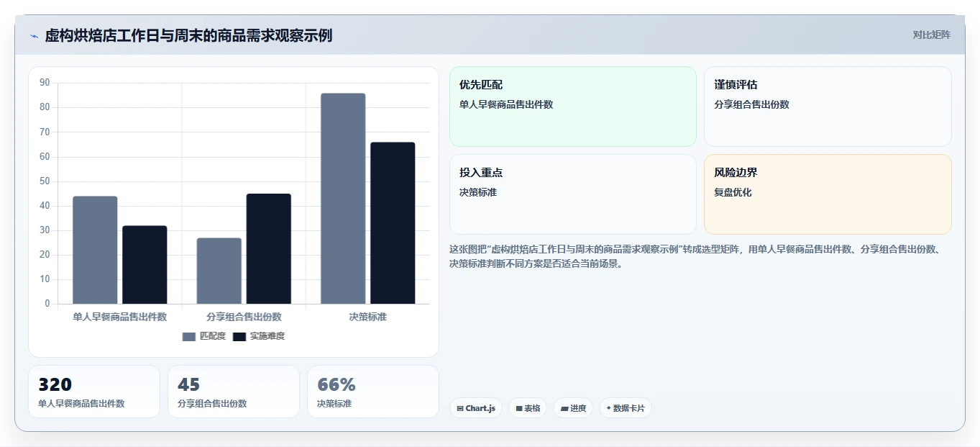980x447 pixels.
Task: Click 匹配度 bar for 分享组合售出份数
Action: click(219, 271)
